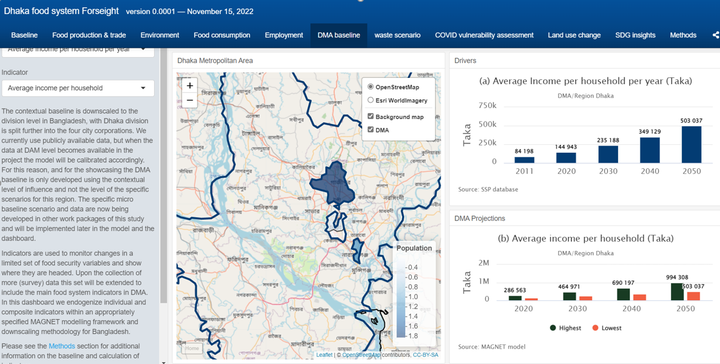The image size is (720, 364).
Task: Expand the Average income per household per year dropdown
Action: [x=78, y=51]
